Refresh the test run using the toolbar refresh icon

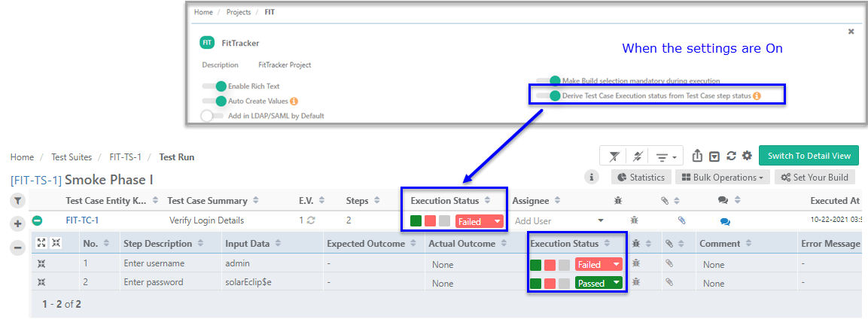[x=731, y=156]
